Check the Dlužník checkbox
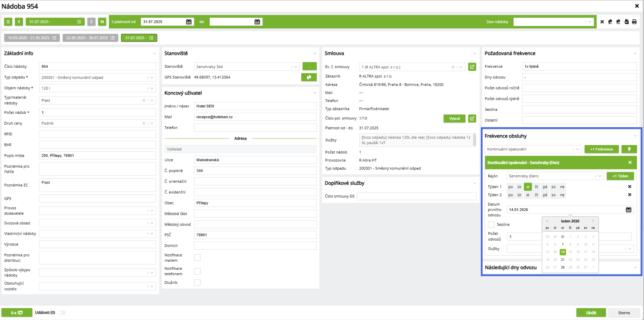Screen dimensions: 644x320 point(197,283)
